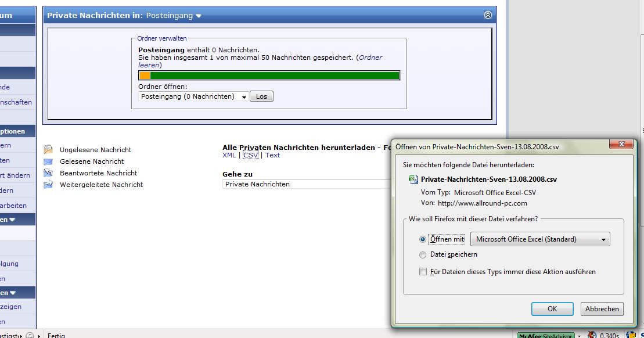Click the Gelesene Nachricht envelope icon

pos(48,161)
